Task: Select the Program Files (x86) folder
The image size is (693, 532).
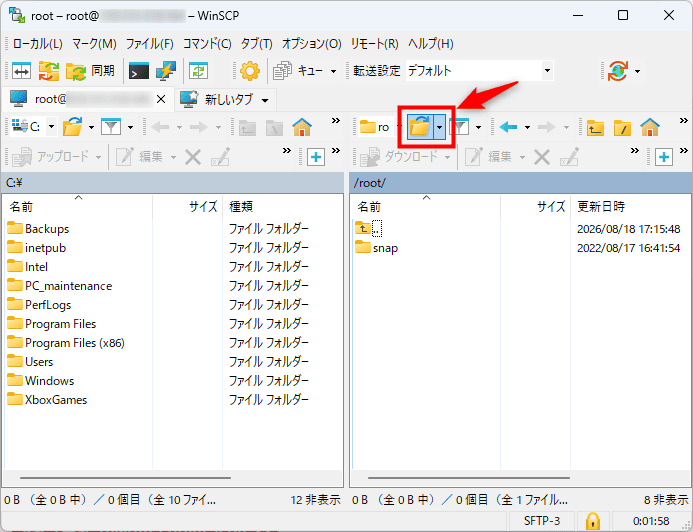Action: (x=66, y=343)
